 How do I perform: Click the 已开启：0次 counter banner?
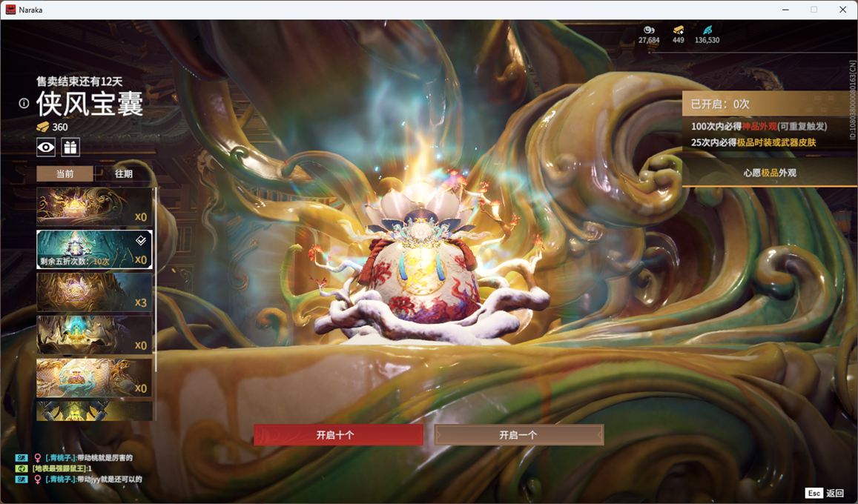pos(769,104)
